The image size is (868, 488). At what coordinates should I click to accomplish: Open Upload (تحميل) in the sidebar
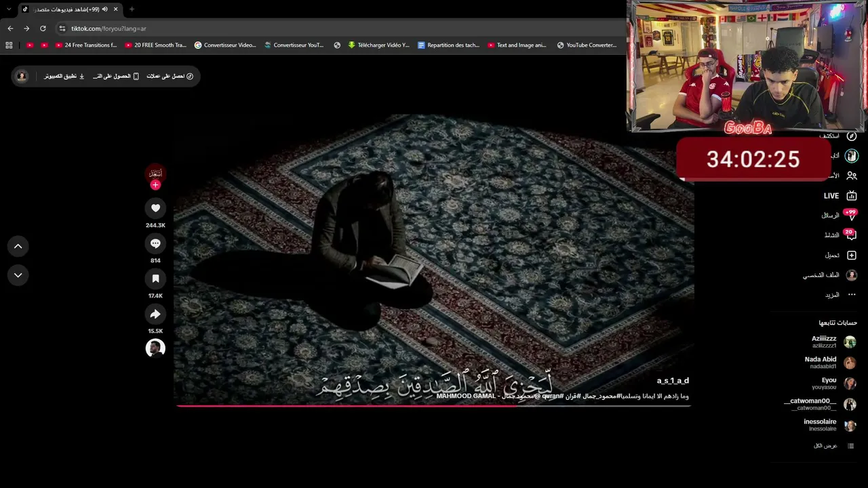pos(840,256)
